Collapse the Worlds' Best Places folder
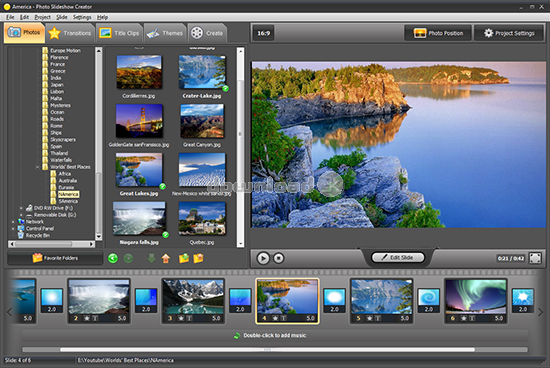Image resolution: width=550 pixels, height=368 pixels. coord(37,167)
